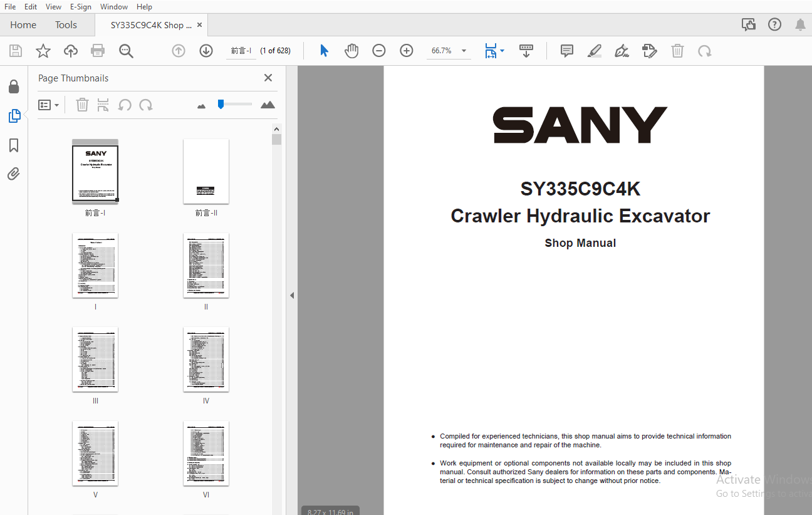The width and height of the screenshot is (812, 515).
Task: Select the page II thumbnail
Action: point(206,266)
